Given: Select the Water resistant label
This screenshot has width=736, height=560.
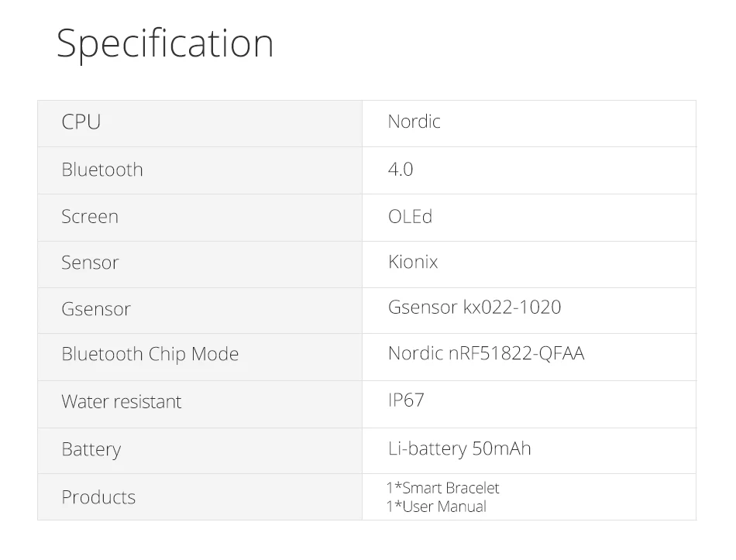Looking at the screenshot, I should [122, 402].
